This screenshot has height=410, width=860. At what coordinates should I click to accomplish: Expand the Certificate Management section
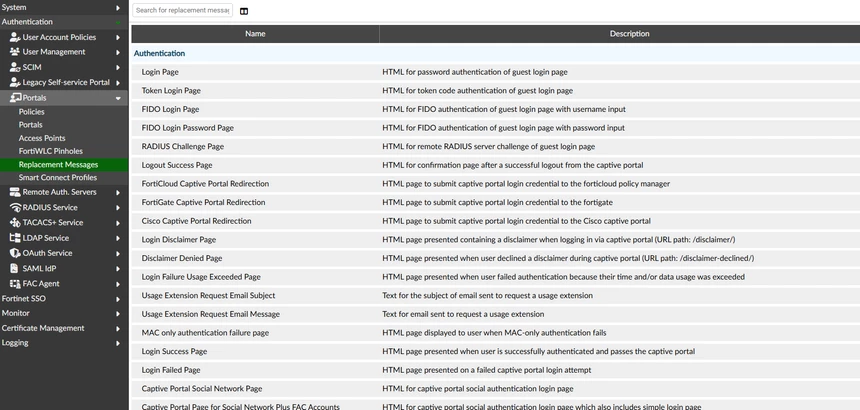(x=118, y=328)
